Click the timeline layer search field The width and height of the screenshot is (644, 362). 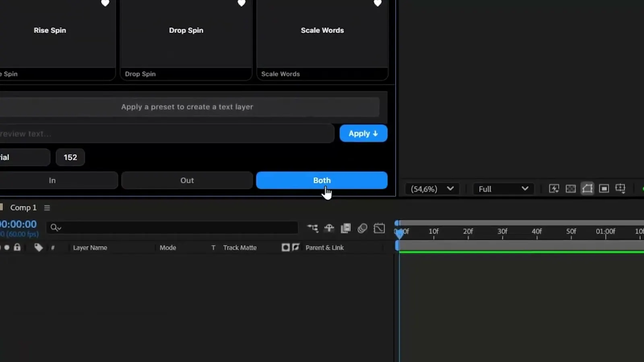click(172, 228)
